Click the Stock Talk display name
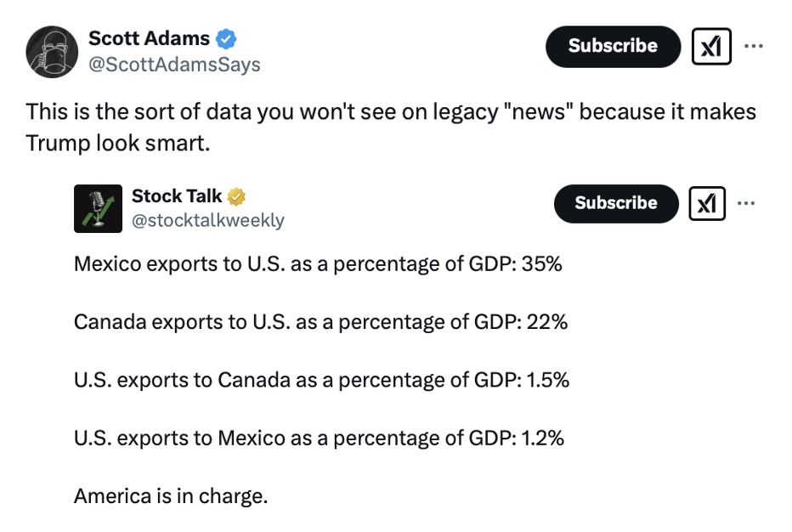The image size is (792, 532). click(x=176, y=196)
